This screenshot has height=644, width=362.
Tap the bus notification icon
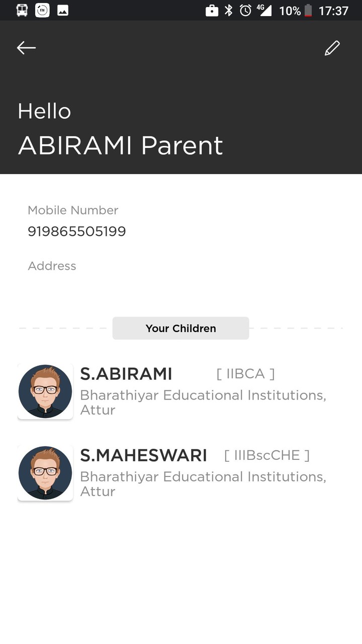22,10
